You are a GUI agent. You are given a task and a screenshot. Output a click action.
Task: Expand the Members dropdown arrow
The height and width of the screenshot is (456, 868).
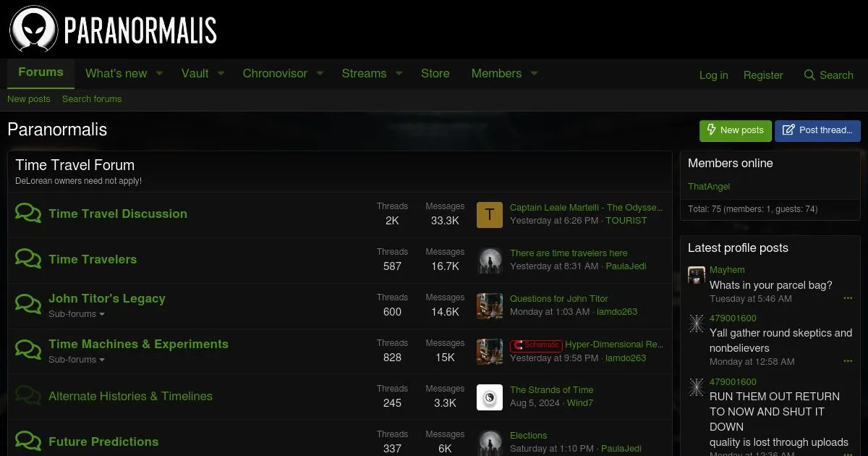[534, 73]
